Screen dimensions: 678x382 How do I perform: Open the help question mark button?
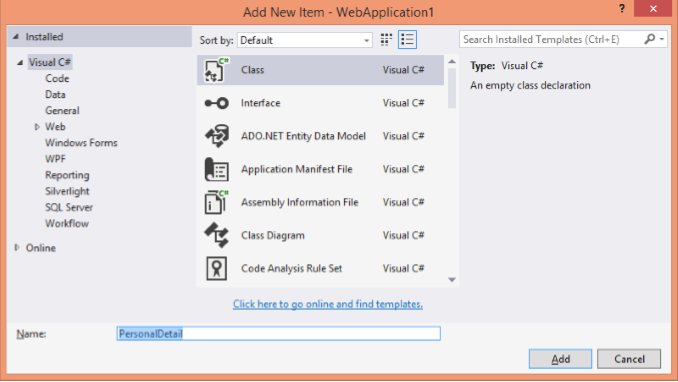[x=622, y=9]
